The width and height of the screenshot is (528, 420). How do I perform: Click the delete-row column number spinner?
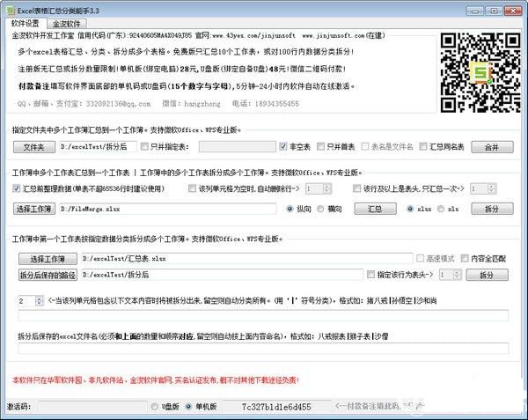click(319, 188)
